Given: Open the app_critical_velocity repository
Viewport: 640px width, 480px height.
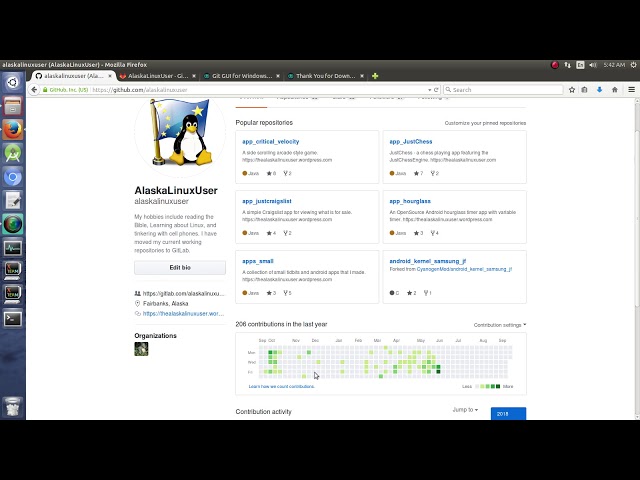Looking at the screenshot, I should click(271, 142).
